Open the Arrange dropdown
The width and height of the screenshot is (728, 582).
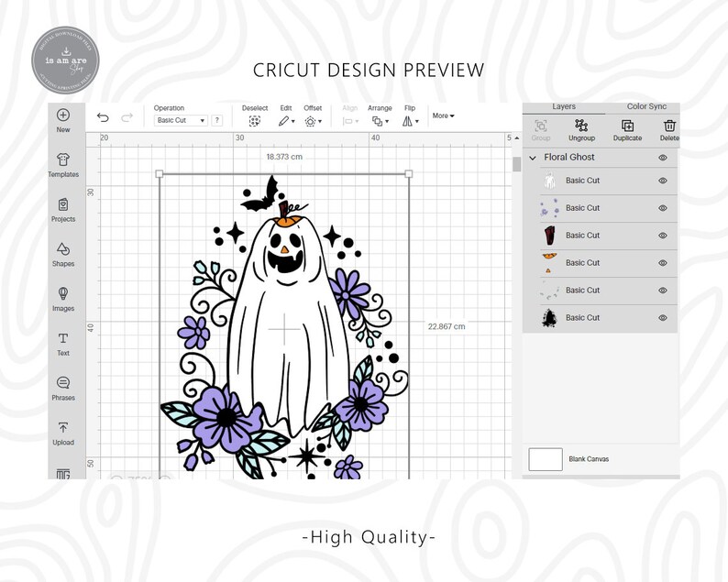381,122
